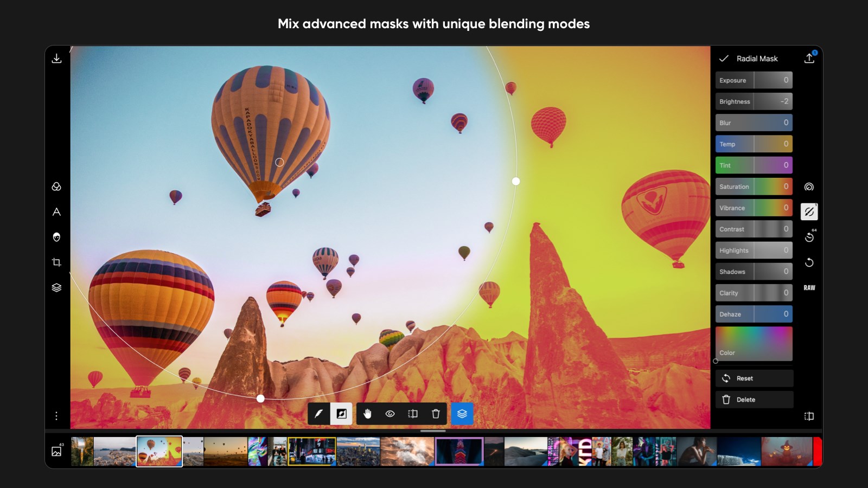
Task: Open the face retouch tool
Action: click(x=56, y=237)
